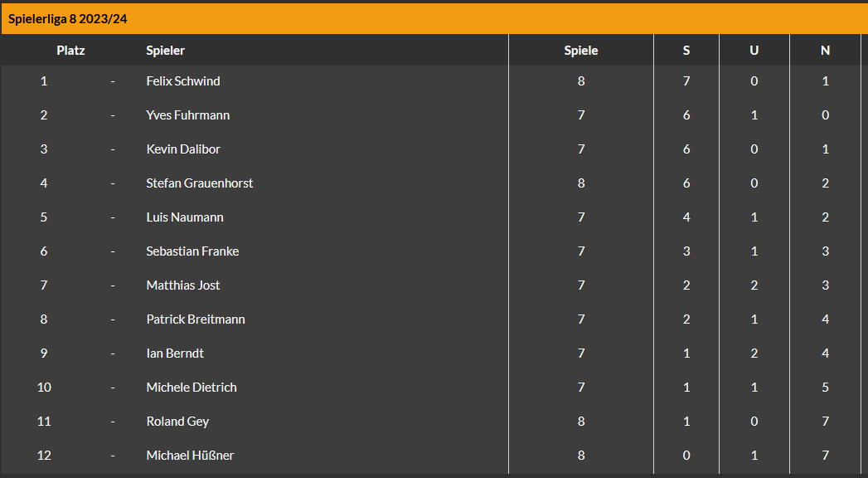Screen dimensions: 868x478
Task: Click Stefan Grauenhorst's name
Action: coord(199,183)
